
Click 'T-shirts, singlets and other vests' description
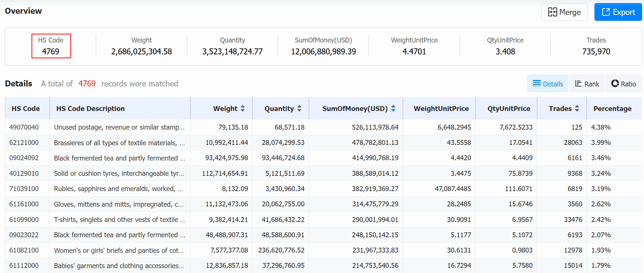(120, 220)
